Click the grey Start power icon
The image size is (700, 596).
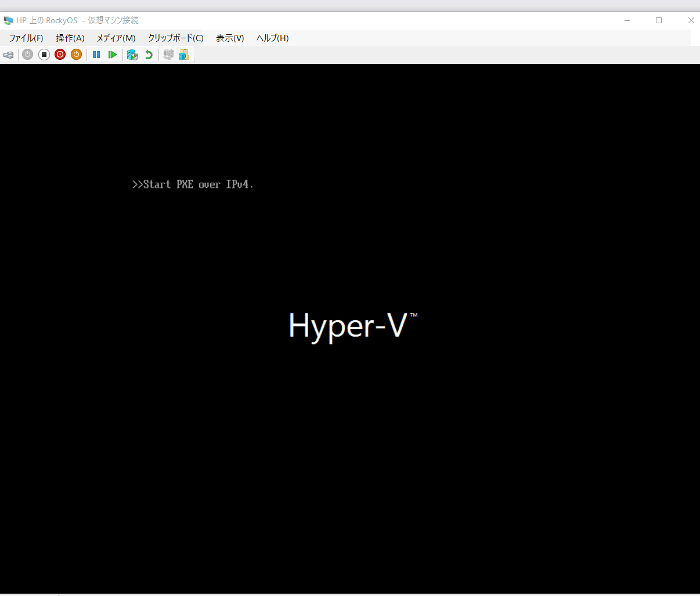[x=27, y=55]
